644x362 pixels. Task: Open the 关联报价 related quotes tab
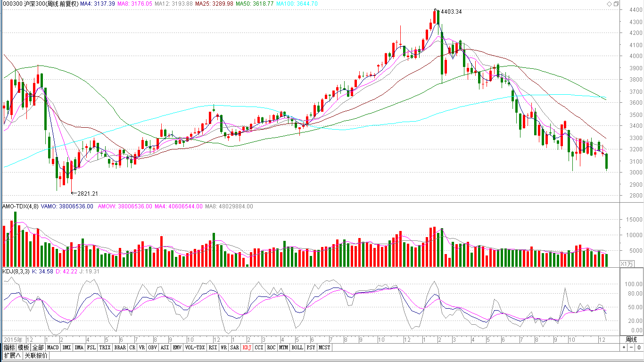pos(36,355)
